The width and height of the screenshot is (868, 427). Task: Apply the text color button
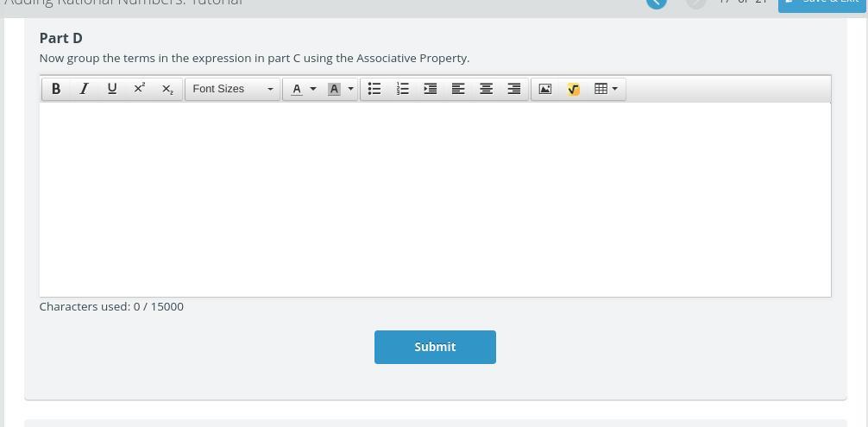point(297,89)
